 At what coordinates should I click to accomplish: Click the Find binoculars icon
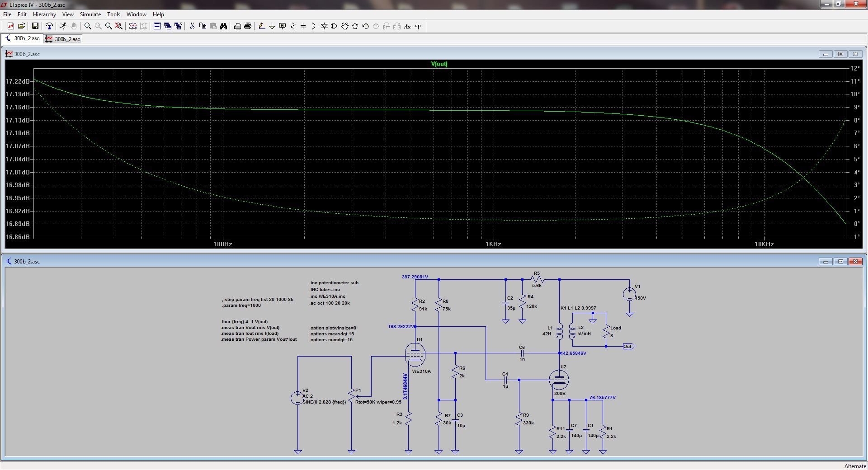click(223, 26)
